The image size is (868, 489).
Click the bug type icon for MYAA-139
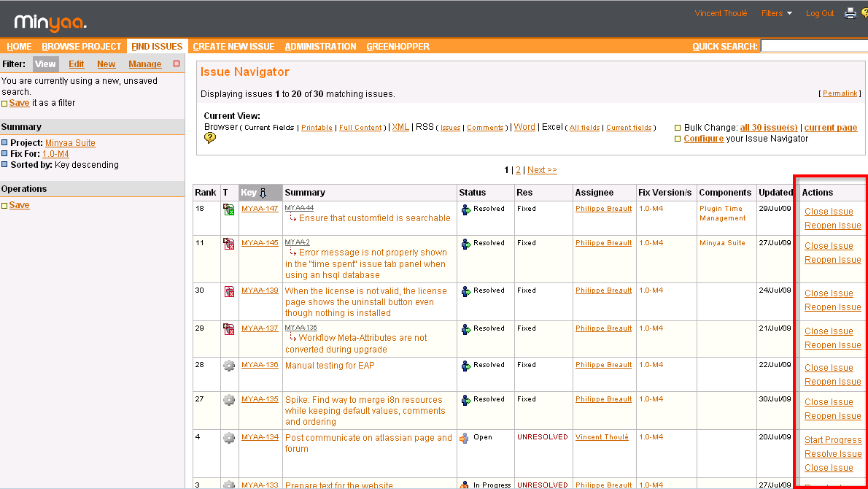coord(228,291)
